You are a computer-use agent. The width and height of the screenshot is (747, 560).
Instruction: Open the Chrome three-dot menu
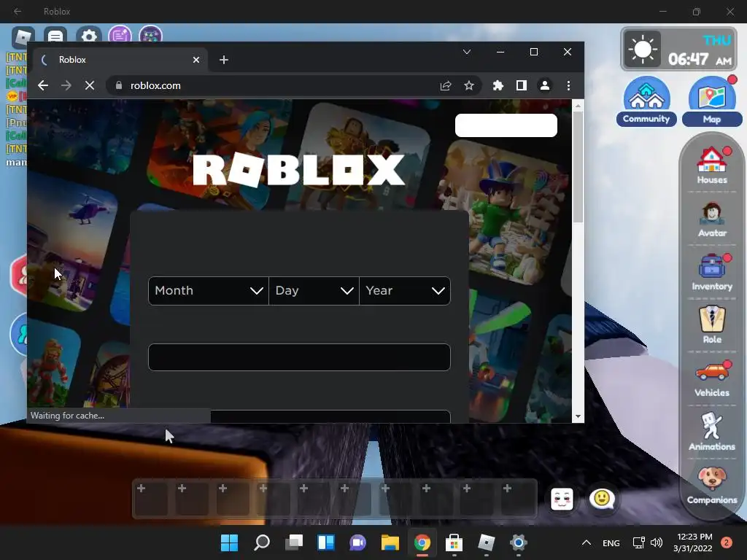(x=568, y=86)
